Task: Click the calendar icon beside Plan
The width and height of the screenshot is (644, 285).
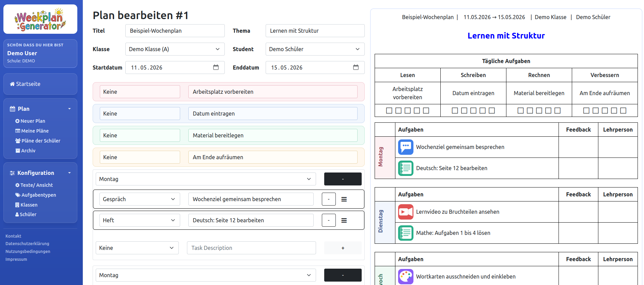Action: [x=13, y=109]
